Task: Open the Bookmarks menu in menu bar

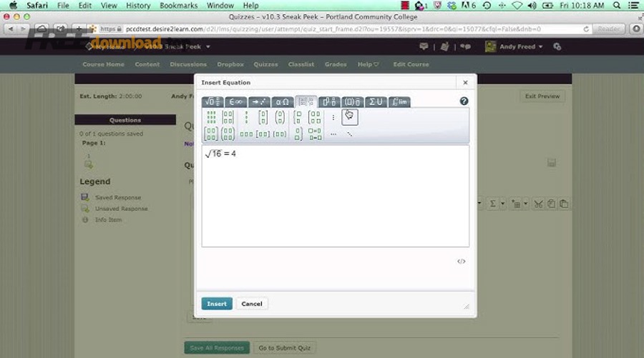Action: tap(179, 5)
